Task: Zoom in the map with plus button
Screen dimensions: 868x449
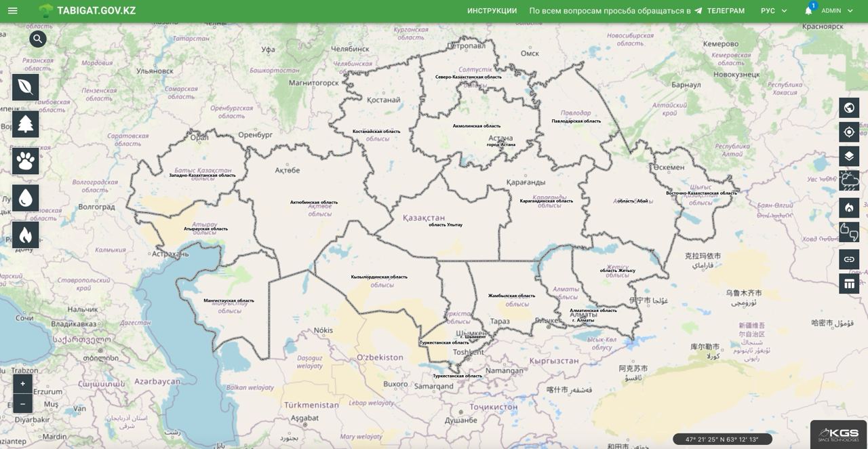Action: click(22, 384)
